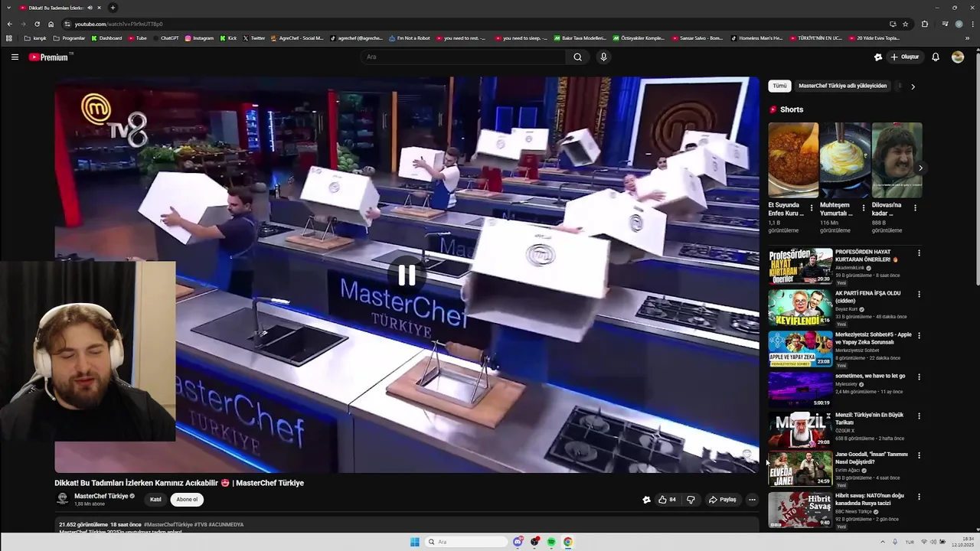Go to the YouTube Premium home logo
Viewport: 980px width, 551px height.
click(x=49, y=57)
